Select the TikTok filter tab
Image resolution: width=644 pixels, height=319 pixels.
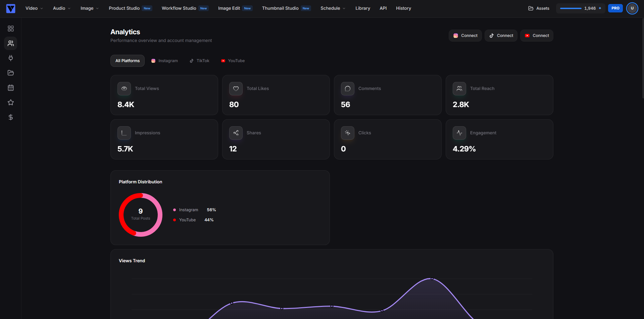pyautogui.click(x=199, y=61)
